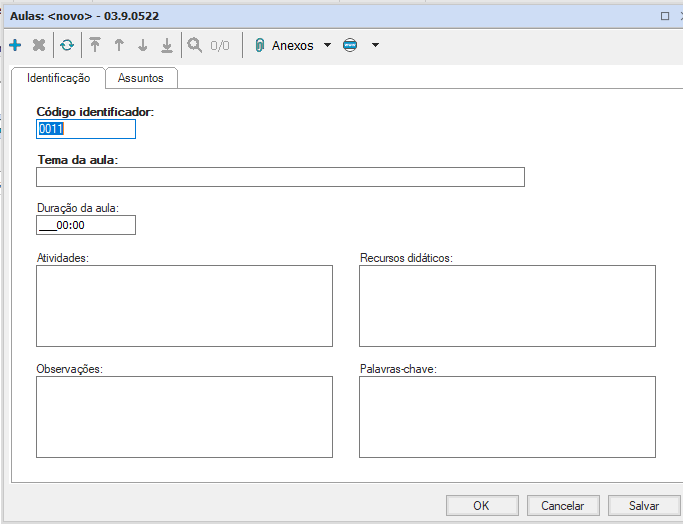Viewport: 683px width, 526px height.
Task: Go to first record arrow icon
Action: [x=95, y=45]
